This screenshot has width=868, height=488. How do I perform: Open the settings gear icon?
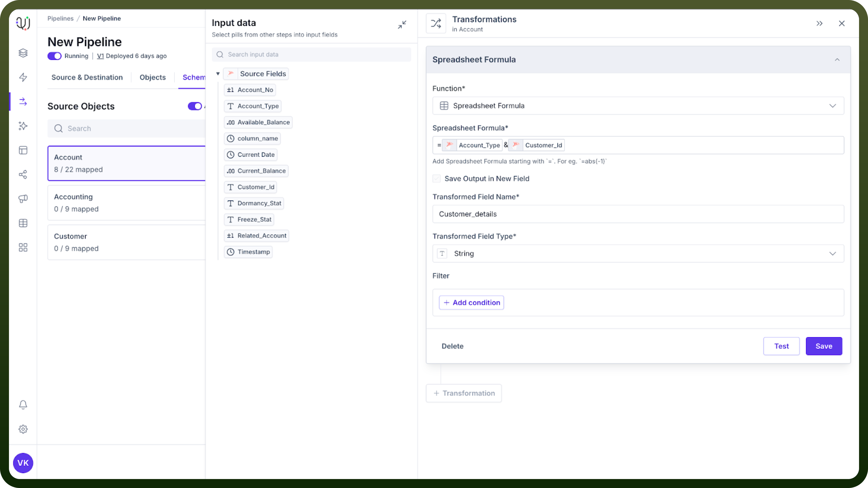[x=23, y=429]
